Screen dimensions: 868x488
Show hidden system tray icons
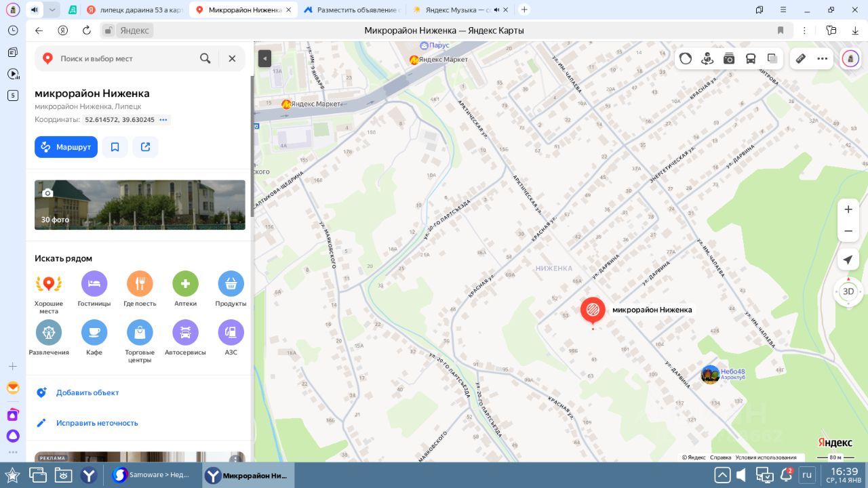(722, 475)
